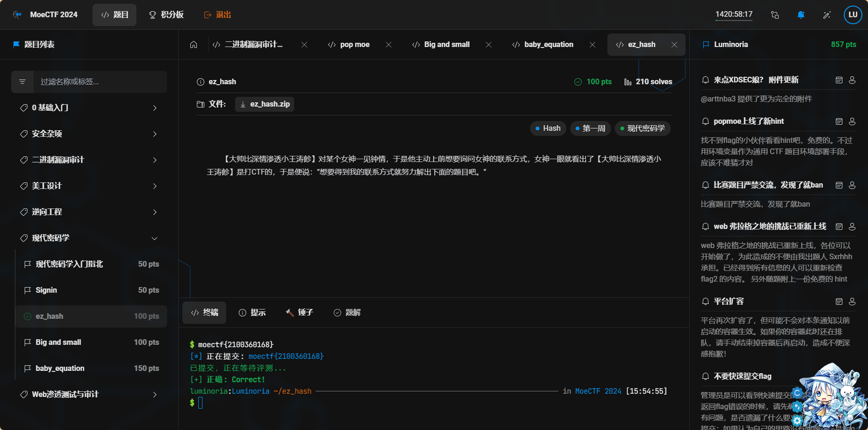Open the 提示 hints tab
Screen dimensions: 868x430
pyautogui.click(x=252, y=313)
